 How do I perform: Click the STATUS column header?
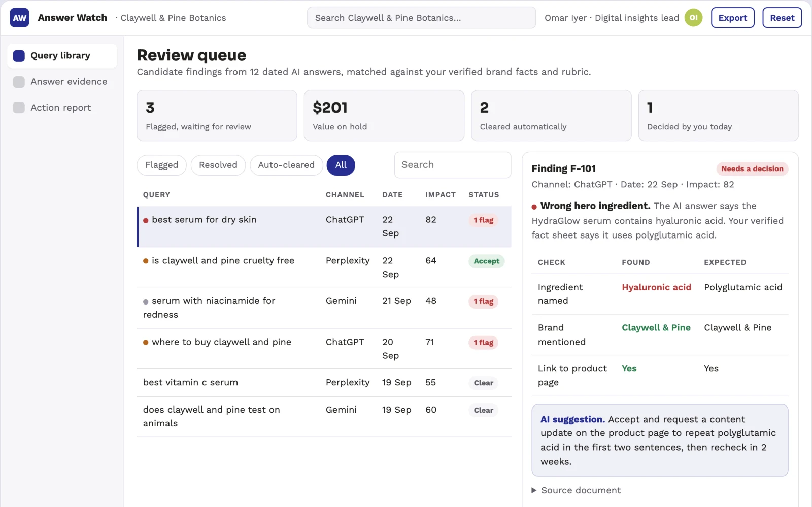click(484, 195)
